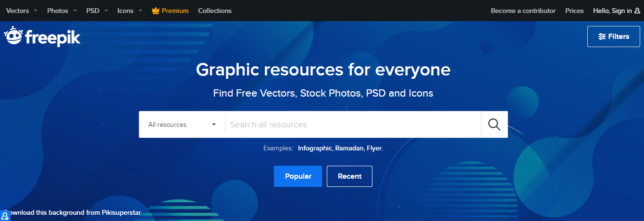The image size is (644, 221).
Task: Expand the PSD menu arrow
Action: coord(106,11)
